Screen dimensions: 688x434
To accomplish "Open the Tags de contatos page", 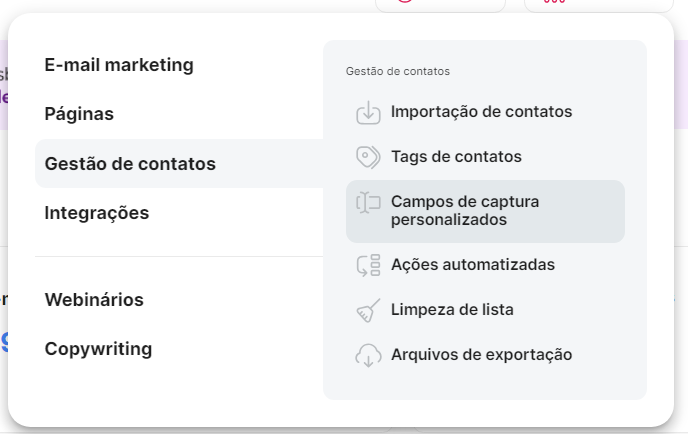I will (x=456, y=157).
